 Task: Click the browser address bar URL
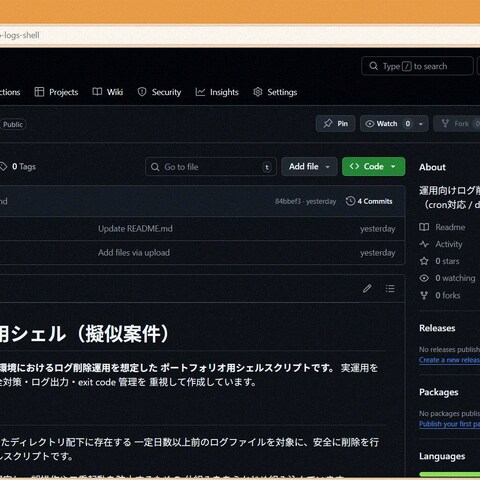pos(20,35)
